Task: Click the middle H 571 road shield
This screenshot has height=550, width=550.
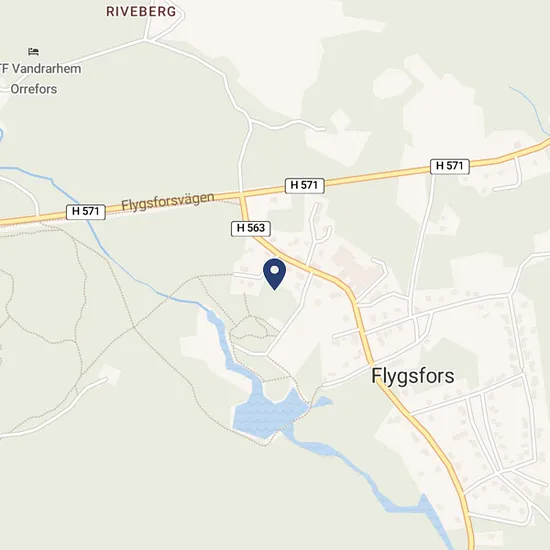Action: pyautogui.click(x=304, y=186)
